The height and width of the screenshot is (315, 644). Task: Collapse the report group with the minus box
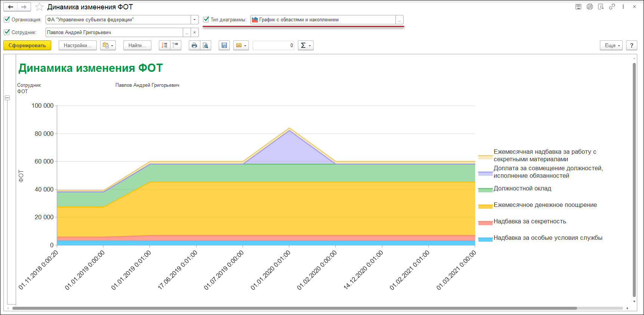7,98
